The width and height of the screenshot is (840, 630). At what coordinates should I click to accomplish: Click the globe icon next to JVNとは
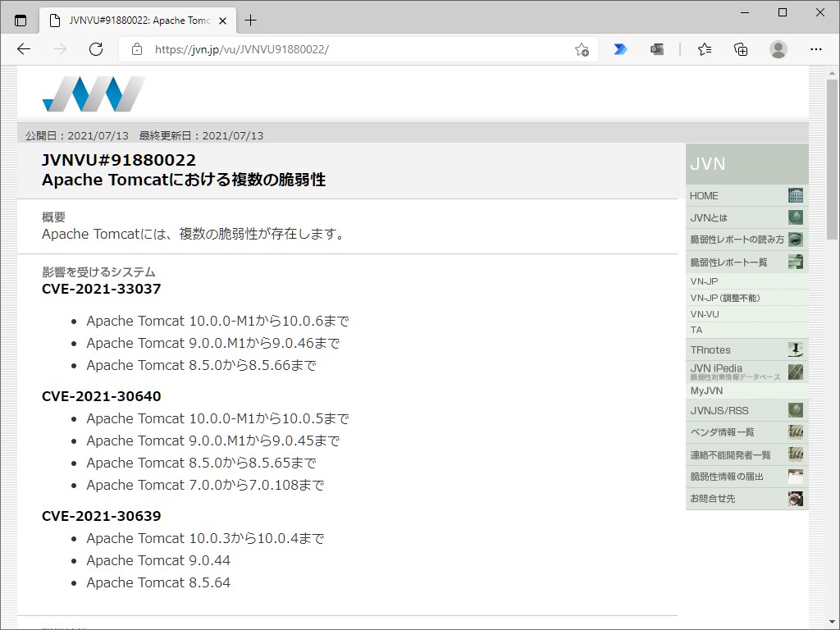[x=795, y=217]
